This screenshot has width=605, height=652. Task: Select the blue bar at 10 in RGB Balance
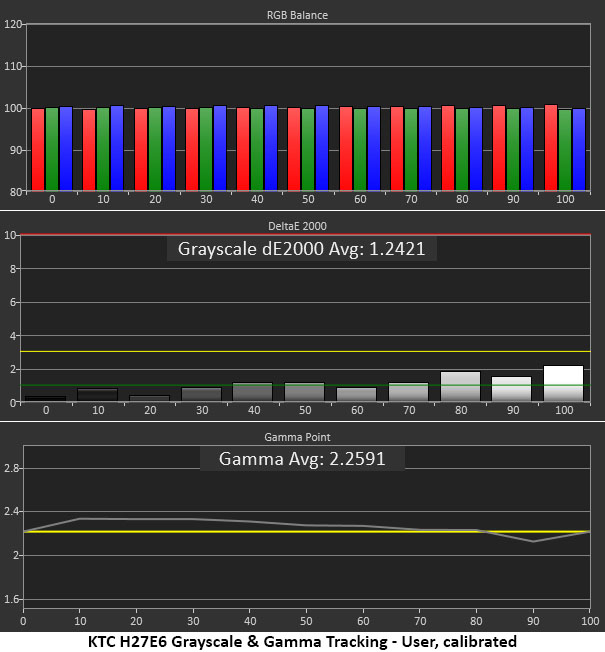point(117,148)
